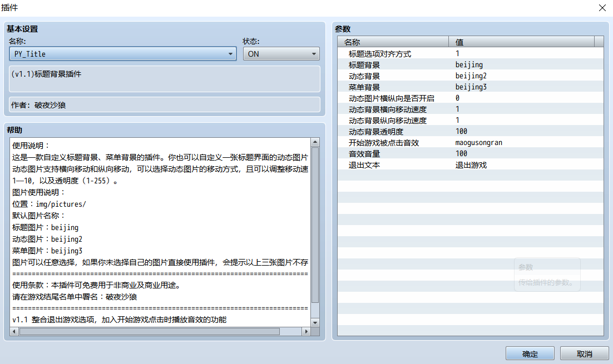Select the 动态背景横向移动速度 parameter
Image resolution: width=613 pixels, height=364 pixels.
(470, 109)
